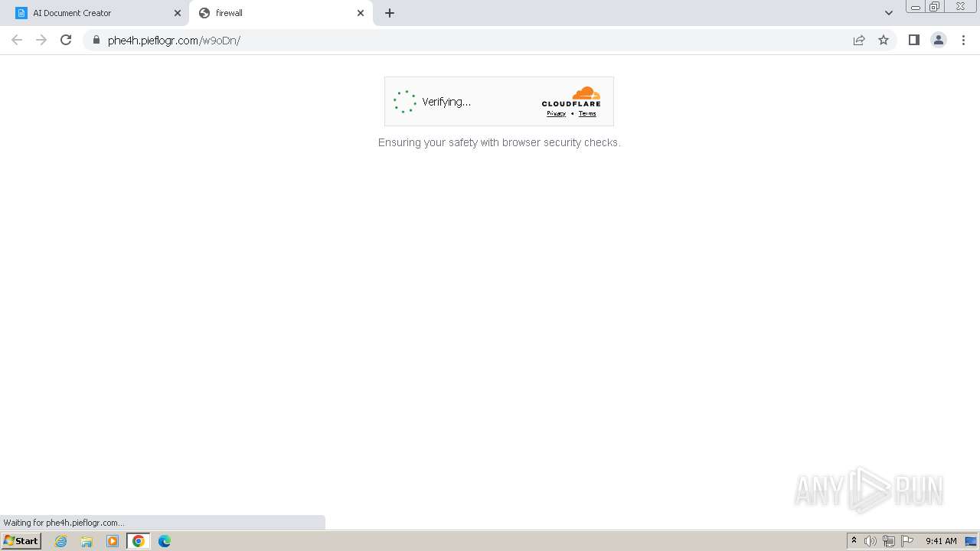Close the firewall tab
The height and width of the screenshot is (551, 980).
point(361,13)
